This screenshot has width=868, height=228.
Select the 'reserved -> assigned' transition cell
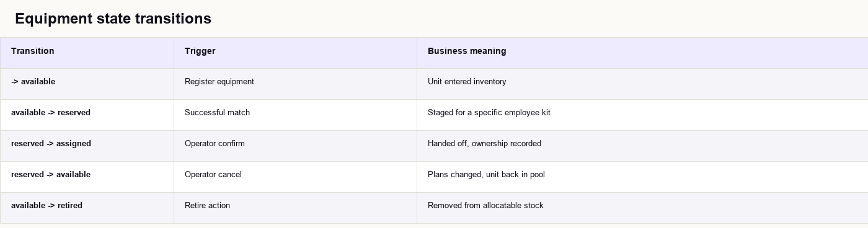[x=87, y=146]
